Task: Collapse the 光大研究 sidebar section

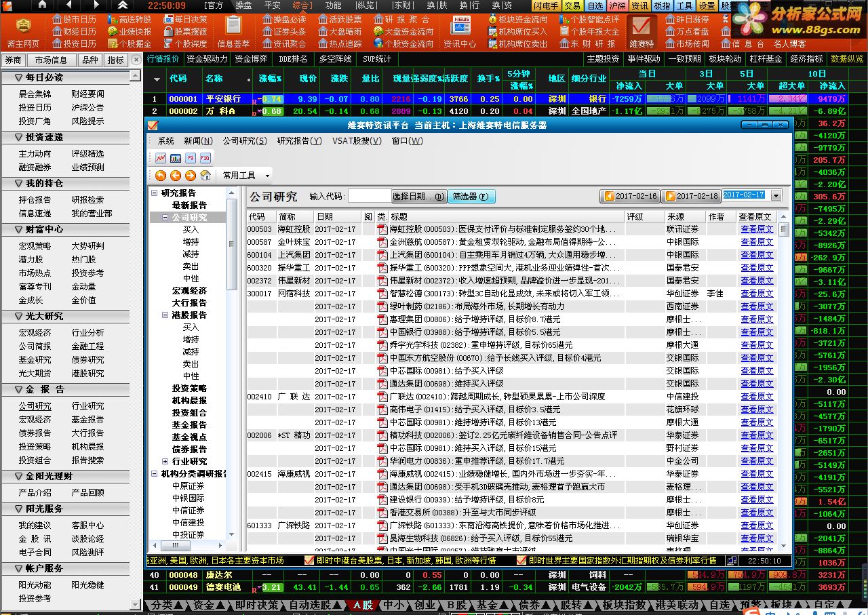Action: (18, 316)
